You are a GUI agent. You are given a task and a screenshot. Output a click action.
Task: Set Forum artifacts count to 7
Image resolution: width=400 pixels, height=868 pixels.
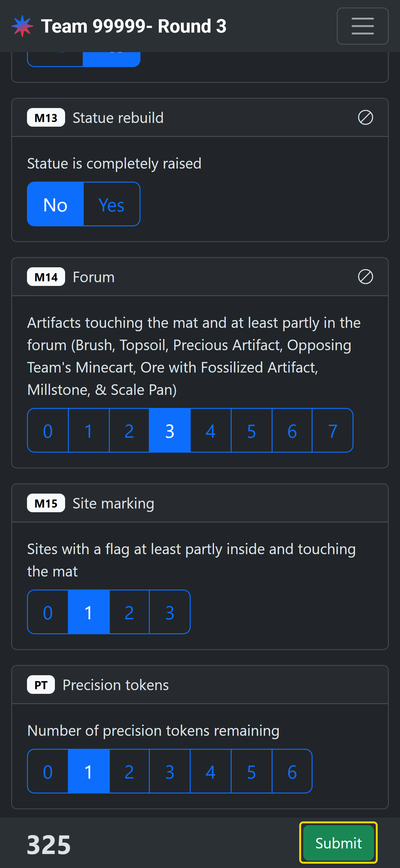[333, 431]
